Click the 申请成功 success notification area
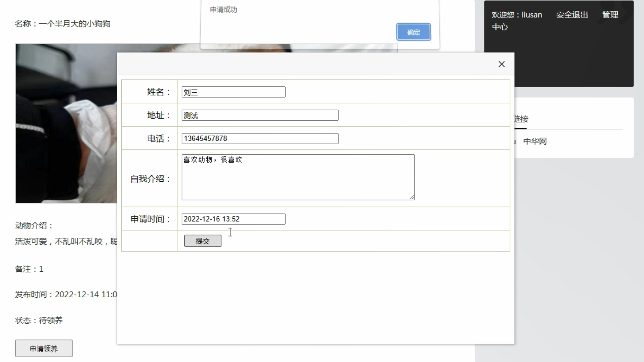Image resolution: width=644 pixels, height=362 pixels. (223, 9)
